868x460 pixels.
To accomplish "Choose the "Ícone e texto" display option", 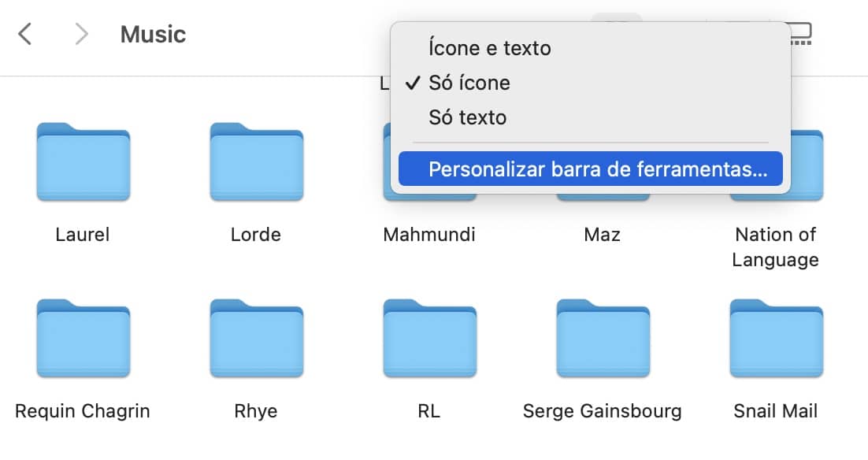I will coord(489,48).
